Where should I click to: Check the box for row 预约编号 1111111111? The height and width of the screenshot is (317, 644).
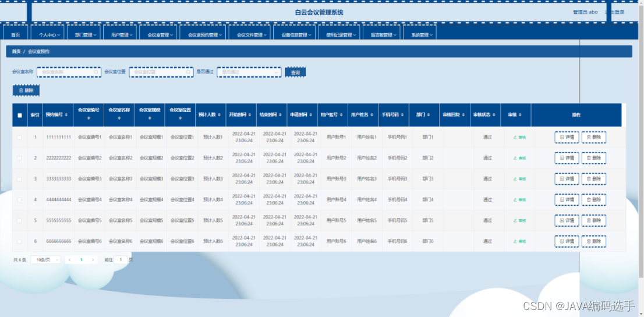tap(19, 138)
